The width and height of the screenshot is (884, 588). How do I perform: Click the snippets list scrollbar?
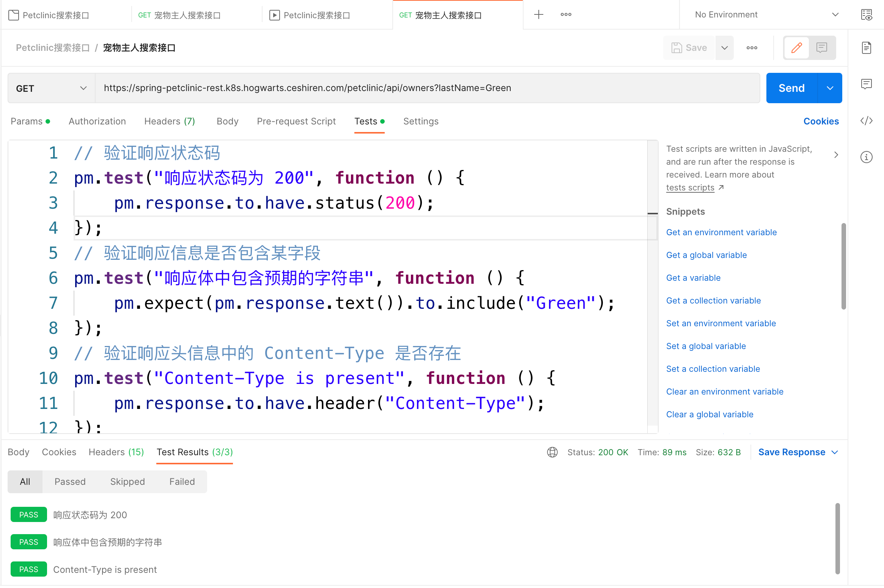(843, 266)
